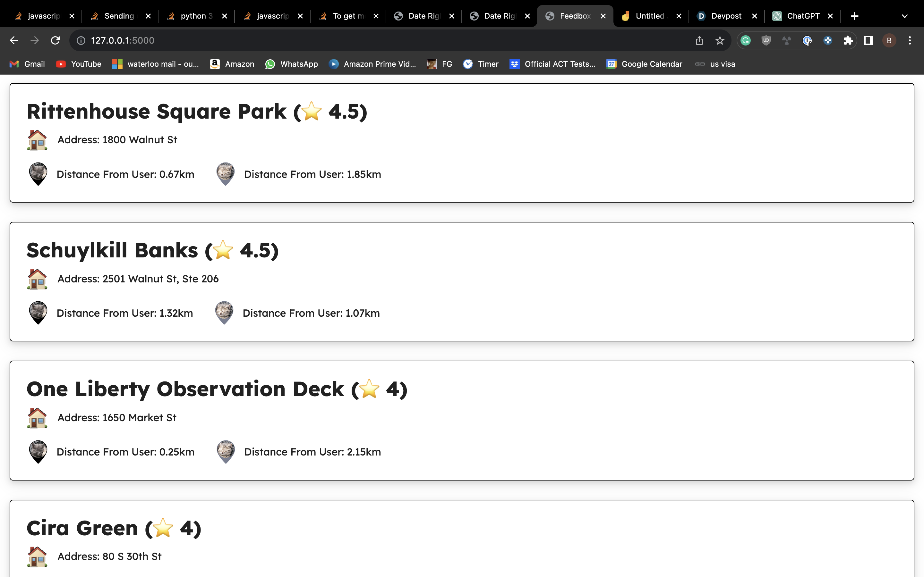Open the Extensions puzzle icon
This screenshot has width=924, height=577.
tap(848, 40)
